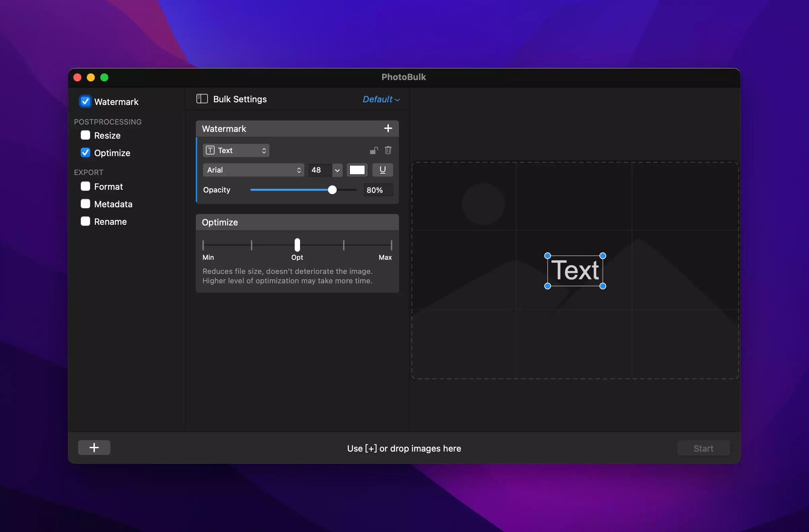Viewport: 809px width, 532px height.
Task: Click the unlock padlock icon in the watermark row
Action: click(374, 150)
